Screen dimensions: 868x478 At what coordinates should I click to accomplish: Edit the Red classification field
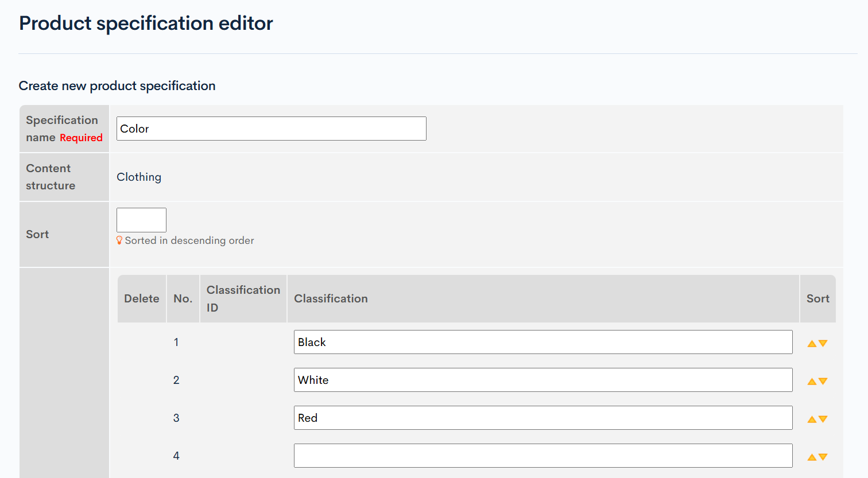543,418
